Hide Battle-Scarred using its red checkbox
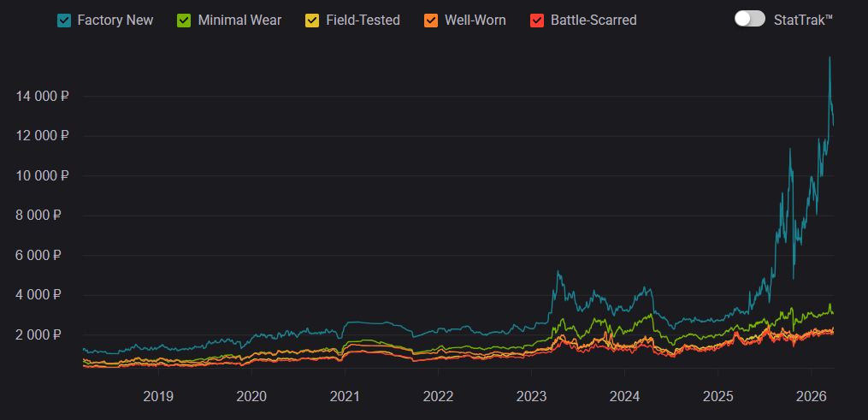 click(x=537, y=20)
